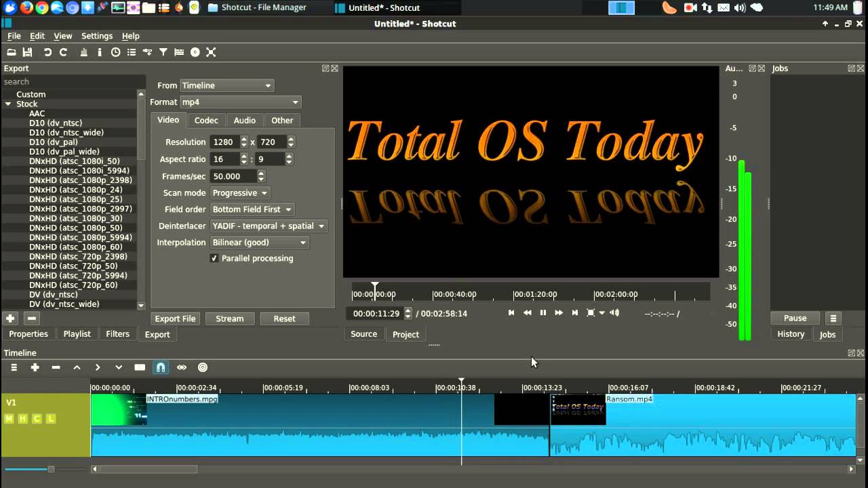Split clip at playhead icon
The image size is (868, 488).
coord(140,367)
